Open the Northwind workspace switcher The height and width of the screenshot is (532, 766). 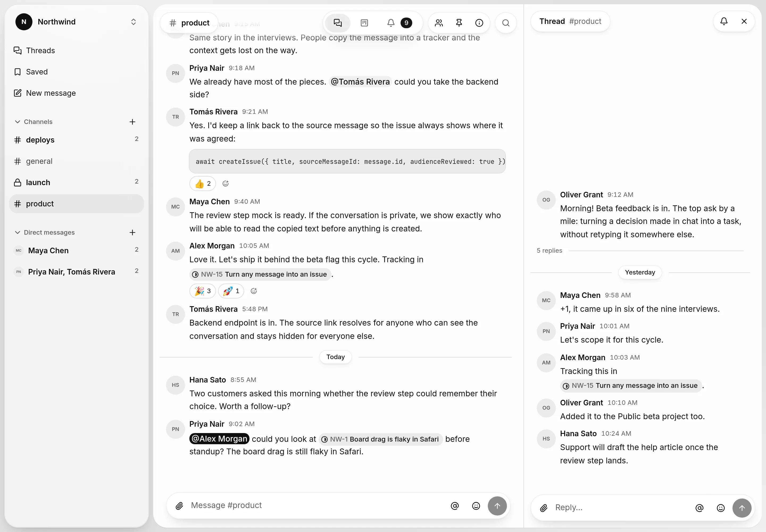click(76, 22)
